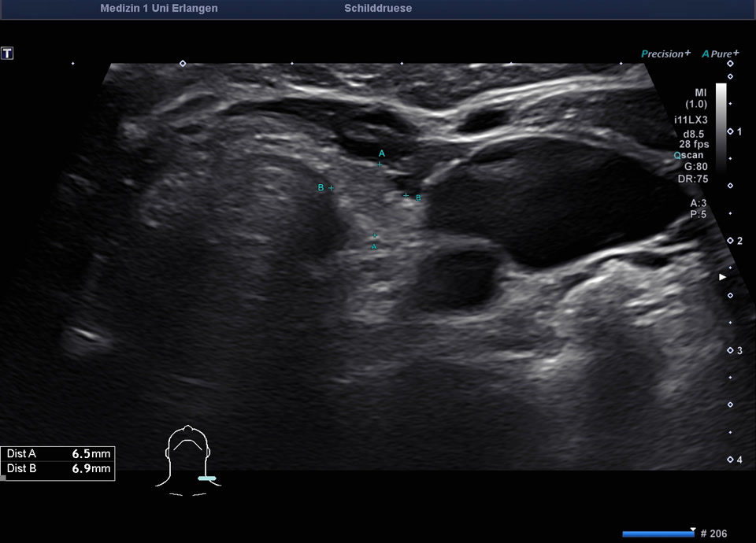This screenshot has width=756, height=543.
Task: Click the Dist A 6.5mm measurement row
Action: point(58,454)
